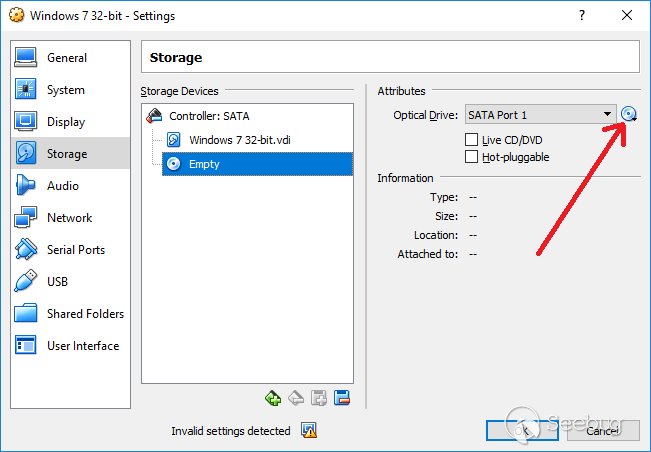Click the 'Invalid settings detected' text
Viewport: 651px width, 452px height.
231,431
